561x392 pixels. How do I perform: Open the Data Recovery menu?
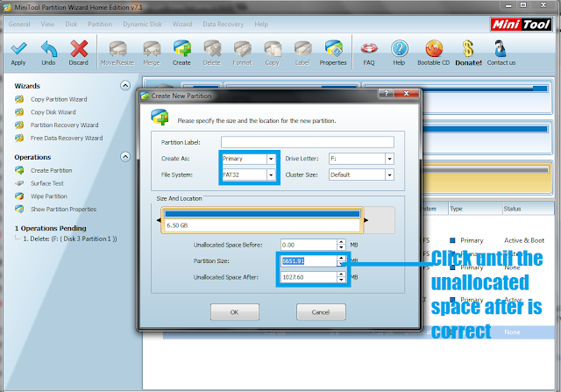click(x=224, y=24)
